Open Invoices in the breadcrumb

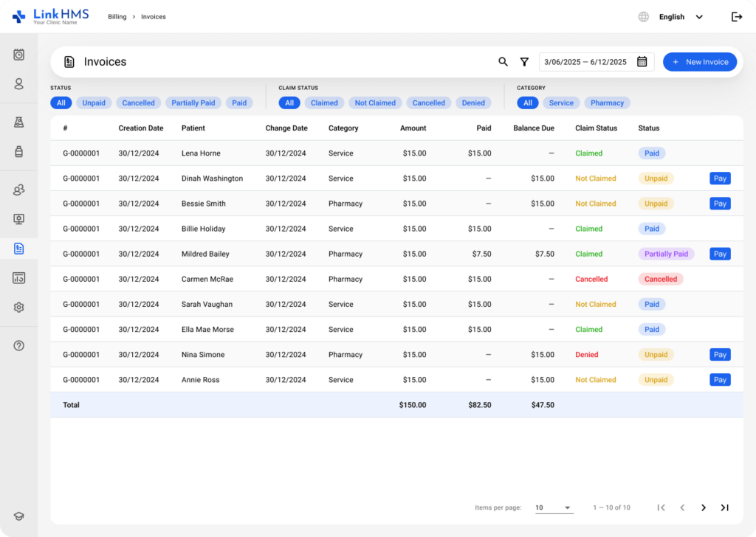click(x=154, y=17)
